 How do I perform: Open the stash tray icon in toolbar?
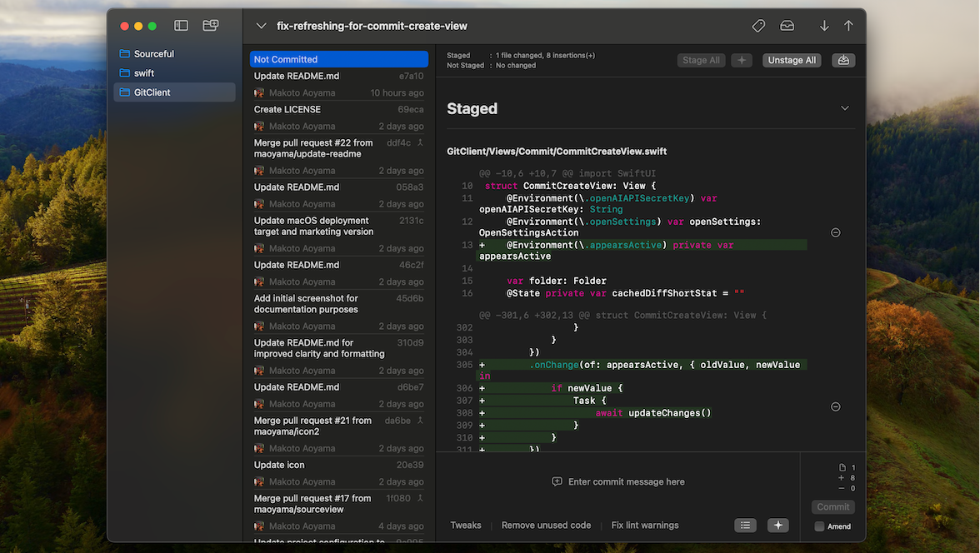(787, 26)
